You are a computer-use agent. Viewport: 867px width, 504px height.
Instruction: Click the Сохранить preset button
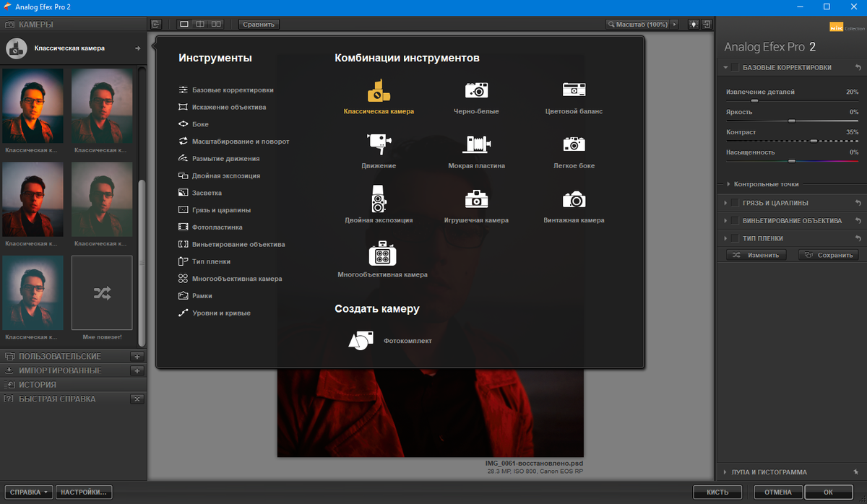click(x=829, y=255)
